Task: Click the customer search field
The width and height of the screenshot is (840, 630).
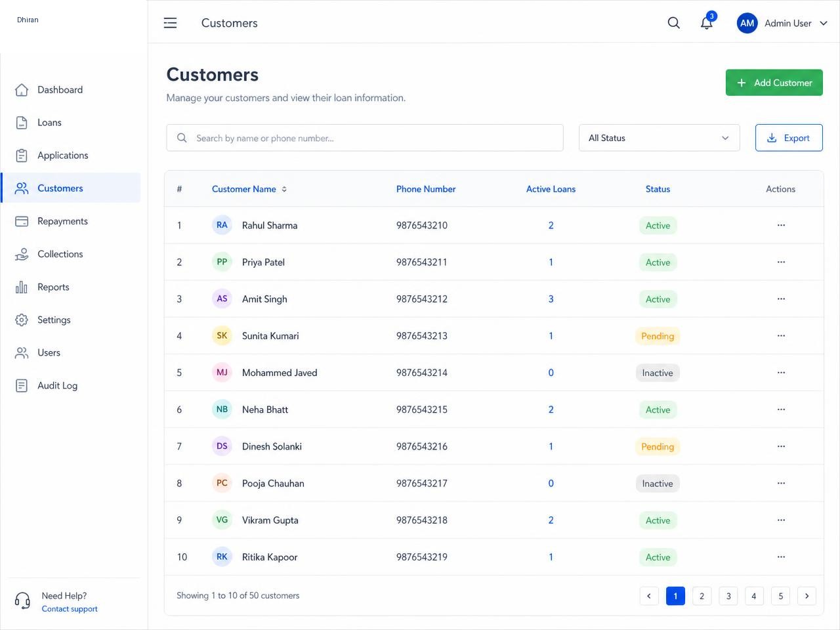Action: (365, 138)
